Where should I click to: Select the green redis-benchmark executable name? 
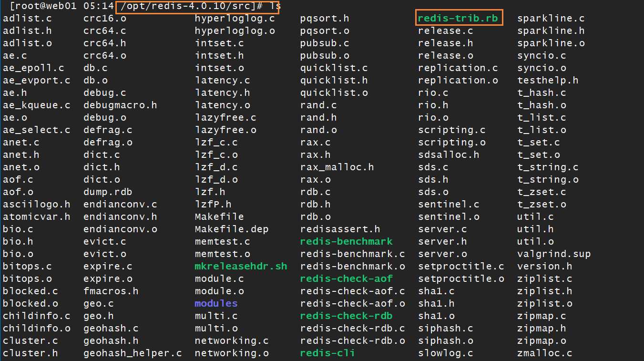347,241
